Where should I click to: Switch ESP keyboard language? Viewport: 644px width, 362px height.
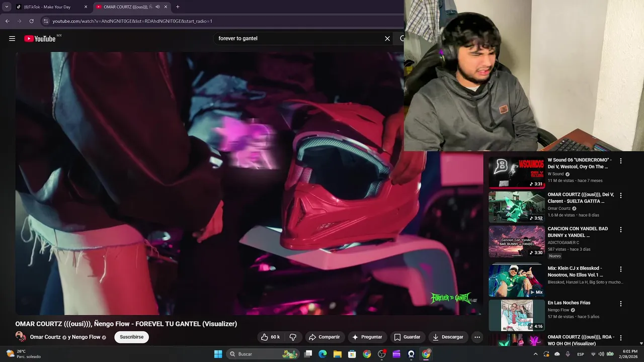tap(581, 354)
